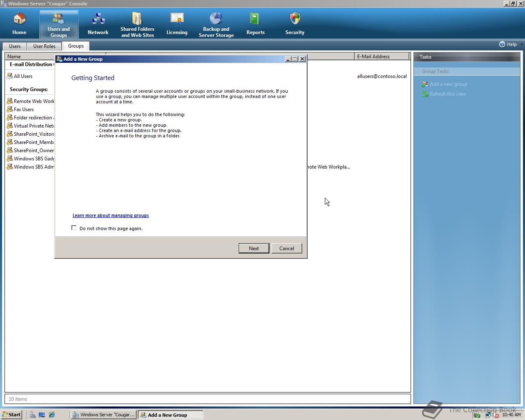
Task: Select the Security Groups heading
Action: pyautogui.click(x=29, y=89)
